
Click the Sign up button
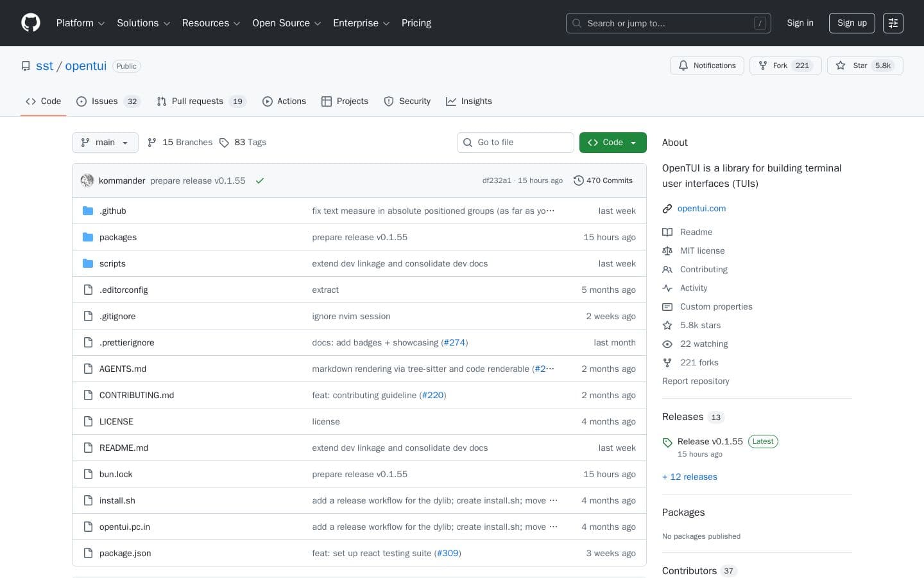851,23
